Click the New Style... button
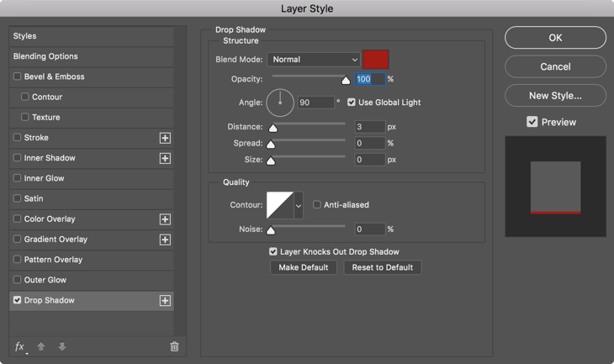Screen dimensions: 614x364 (x=555, y=96)
